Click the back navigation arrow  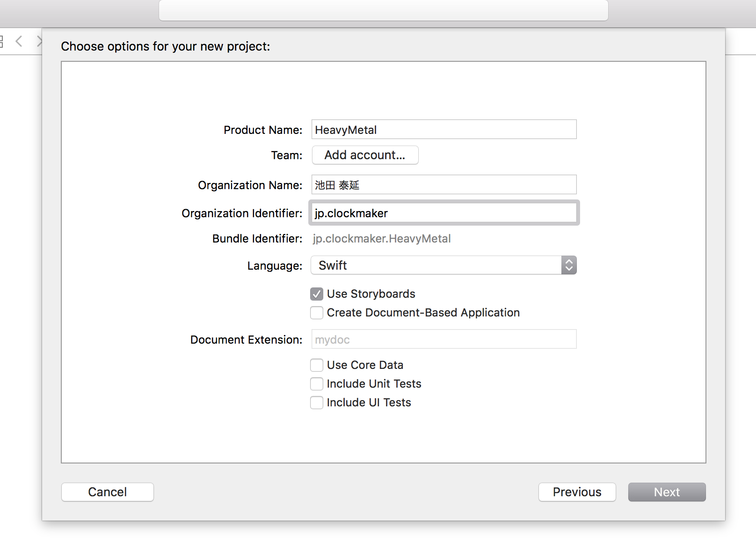coord(18,41)
